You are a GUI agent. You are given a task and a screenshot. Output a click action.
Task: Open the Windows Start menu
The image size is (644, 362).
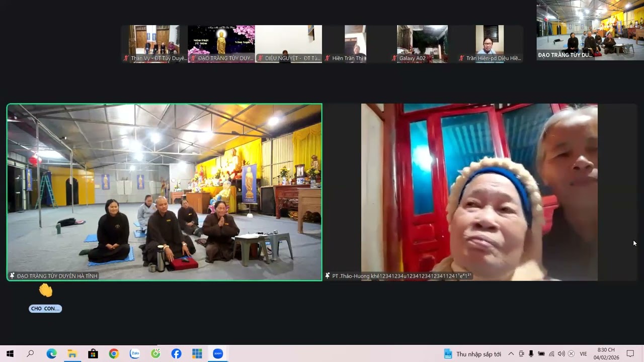tap(10, 354)
